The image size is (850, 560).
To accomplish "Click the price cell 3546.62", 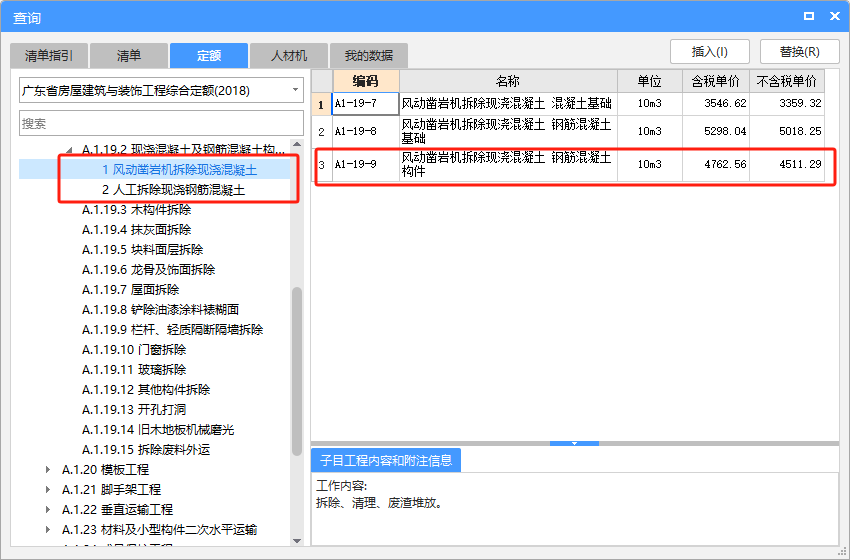I will (x=716, y=104).
